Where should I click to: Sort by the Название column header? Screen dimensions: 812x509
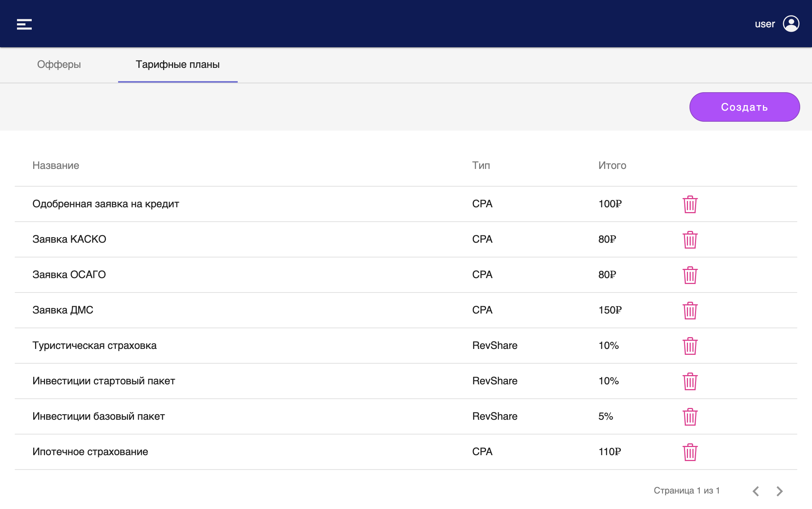pyautogui.click(x=56, y=165)
